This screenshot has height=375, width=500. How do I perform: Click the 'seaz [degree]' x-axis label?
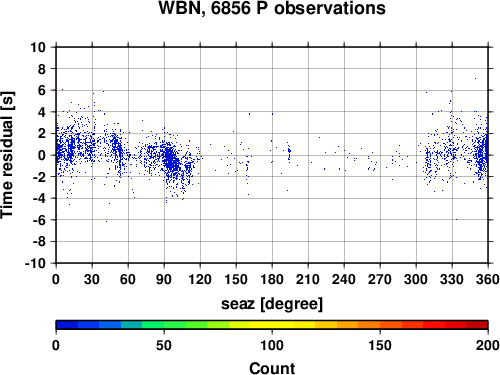click(x=272, y=304)
